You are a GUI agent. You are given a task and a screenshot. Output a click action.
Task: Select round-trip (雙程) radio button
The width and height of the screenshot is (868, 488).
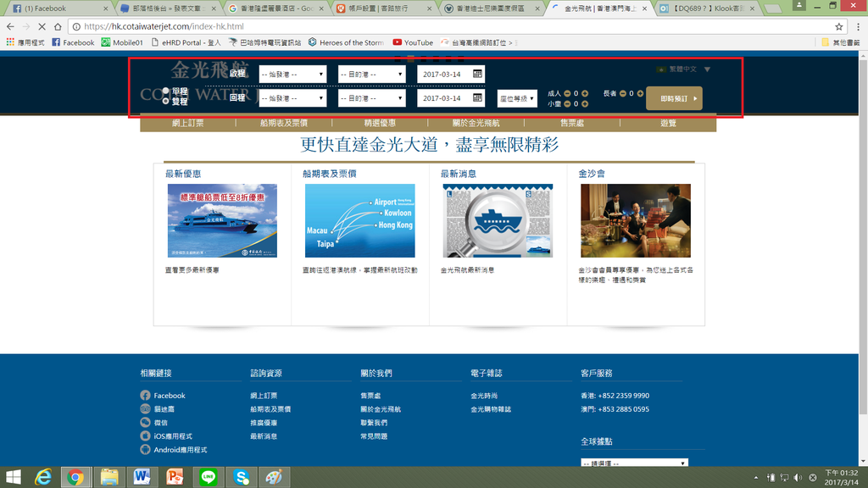pos(165,102)
